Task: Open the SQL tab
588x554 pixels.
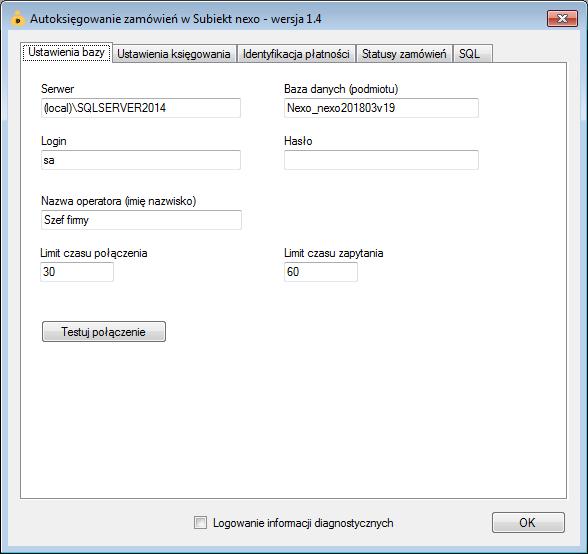Action: (472, 54)
